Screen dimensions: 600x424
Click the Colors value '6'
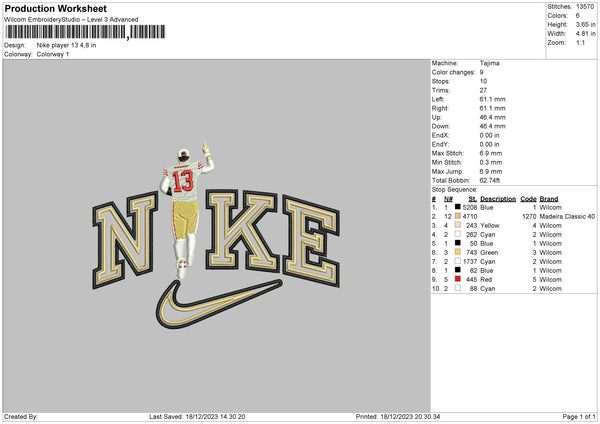[x=578, y=16]
